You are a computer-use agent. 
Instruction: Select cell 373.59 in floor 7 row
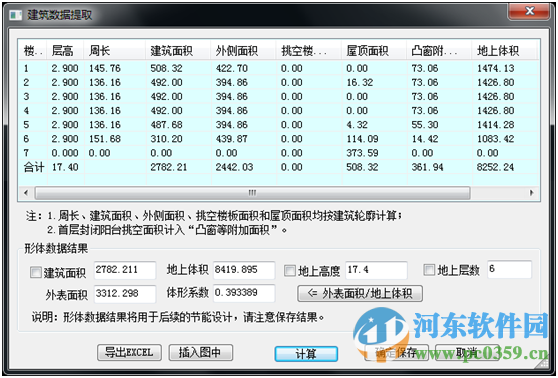(362, 153)
